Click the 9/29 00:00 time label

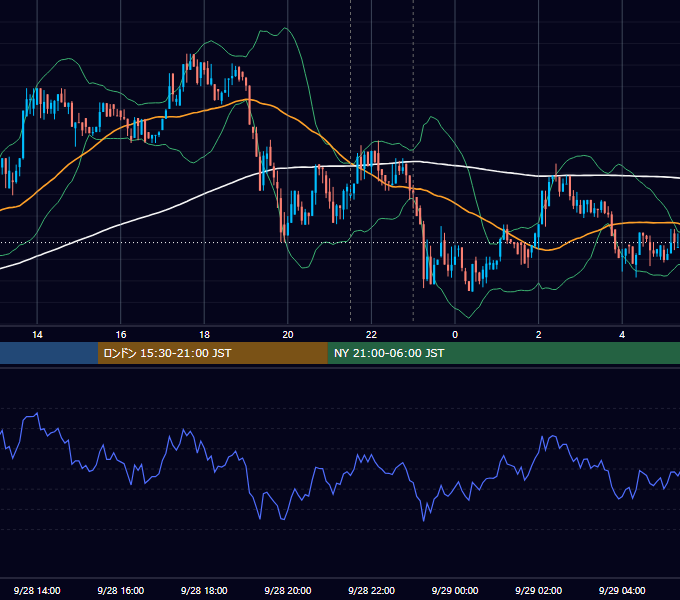[455, 590]
